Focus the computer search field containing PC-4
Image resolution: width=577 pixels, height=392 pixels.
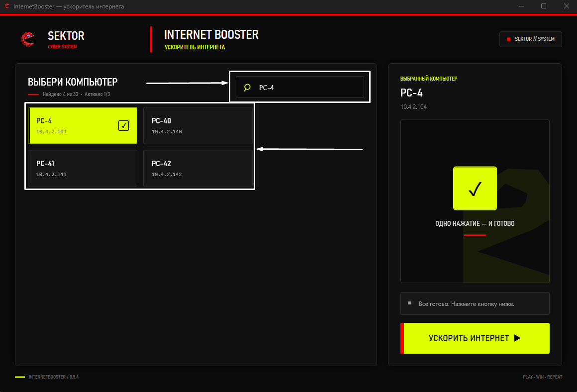[299, 87]
